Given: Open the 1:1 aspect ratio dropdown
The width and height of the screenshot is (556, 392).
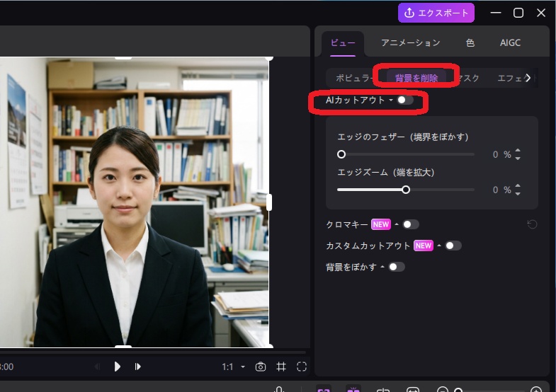Looking at the screenshot, I should pyautogui.click(x=233, y=367).
